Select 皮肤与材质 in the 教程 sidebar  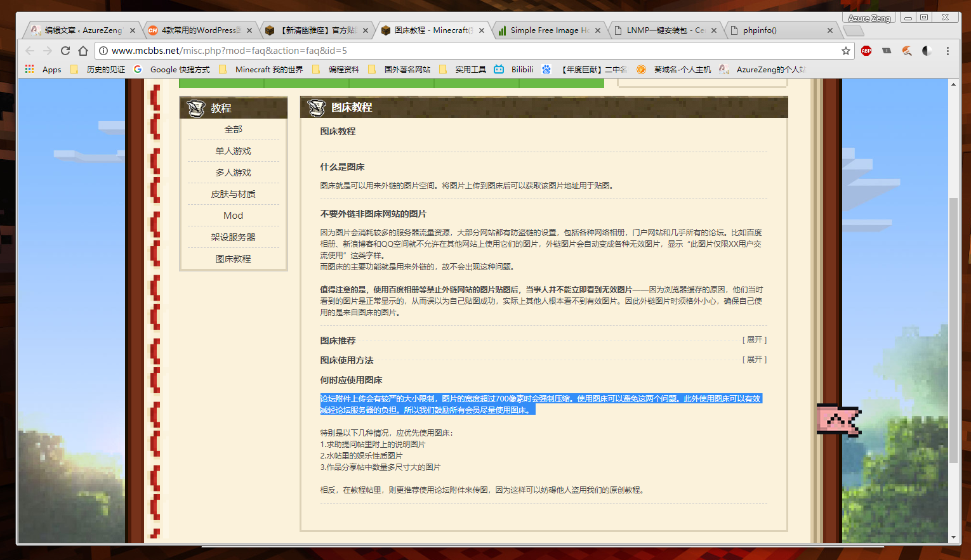pyautogui.click(x=234, y=194)
